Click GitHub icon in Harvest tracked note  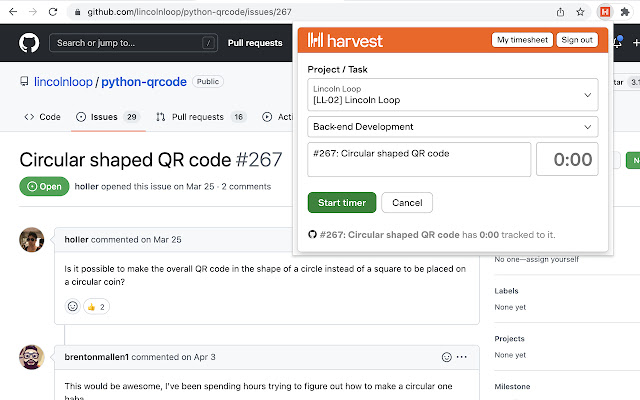click(312, 235)
